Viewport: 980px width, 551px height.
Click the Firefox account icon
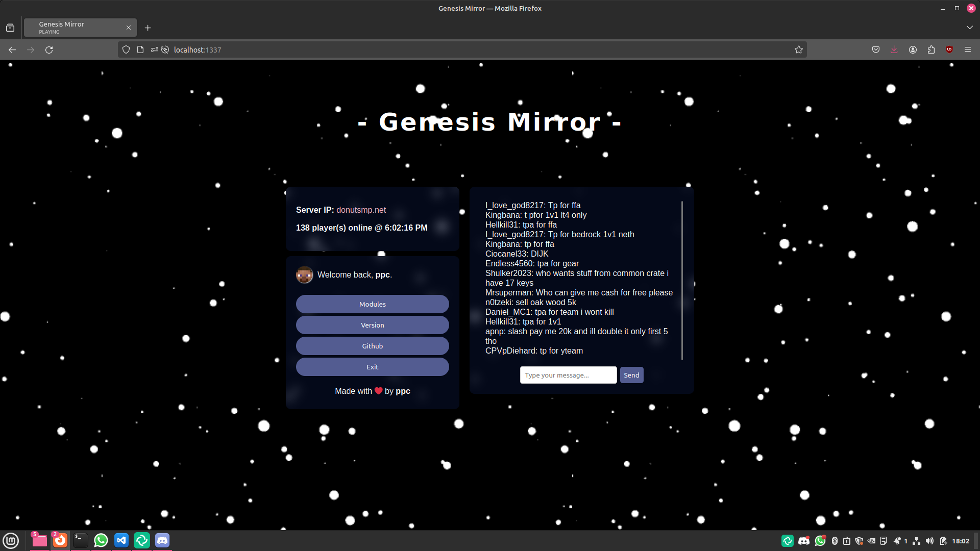[913, 49]
